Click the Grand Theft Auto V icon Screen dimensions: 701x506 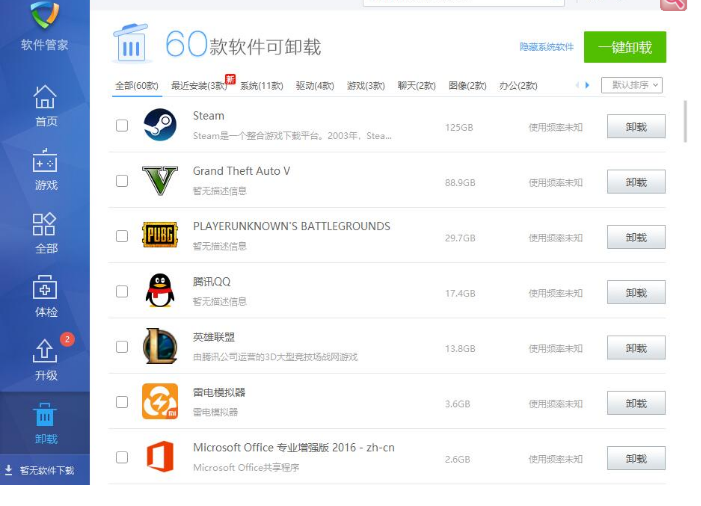point(160,180)
